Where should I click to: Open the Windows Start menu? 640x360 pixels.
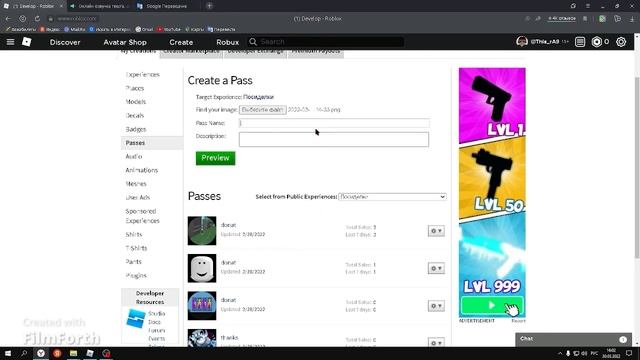point(8,353)
